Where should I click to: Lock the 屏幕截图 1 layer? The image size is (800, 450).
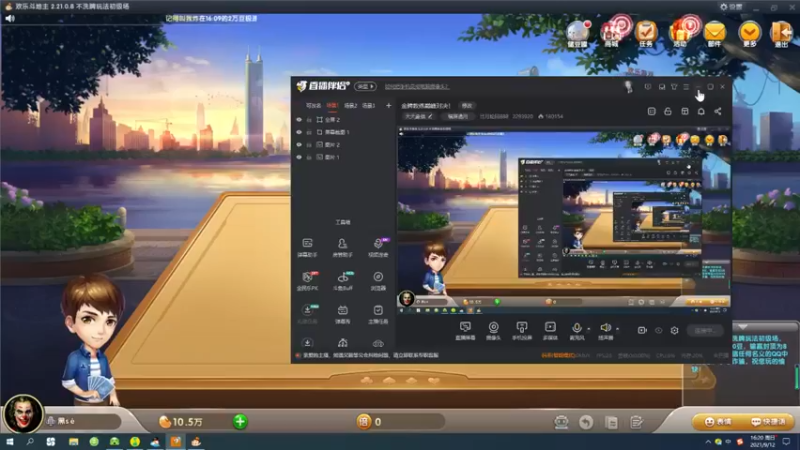coord(309,132)
